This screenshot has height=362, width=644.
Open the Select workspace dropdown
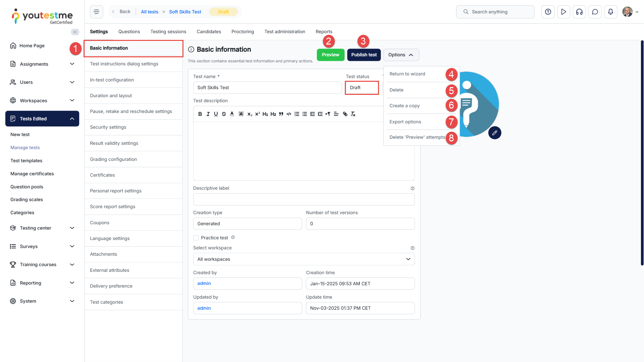pos(304,259)
